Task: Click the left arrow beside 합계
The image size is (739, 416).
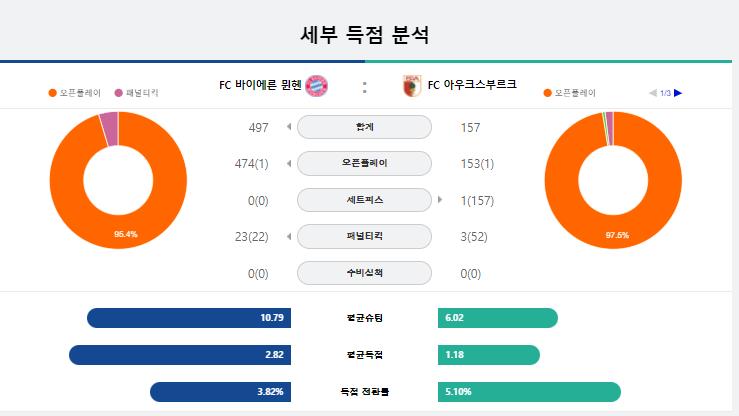Action: tap(289, 126)
